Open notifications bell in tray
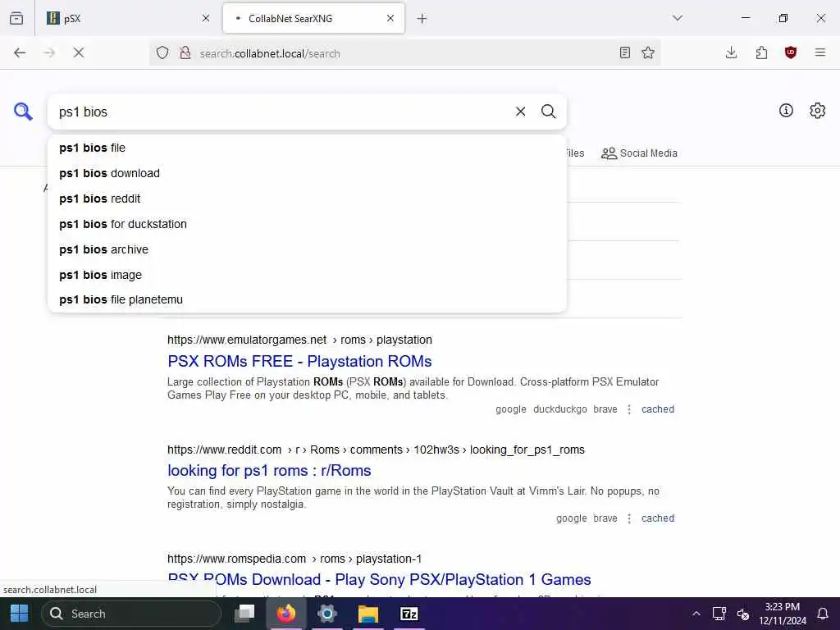 pyautogui.click(x=823, y=614)
